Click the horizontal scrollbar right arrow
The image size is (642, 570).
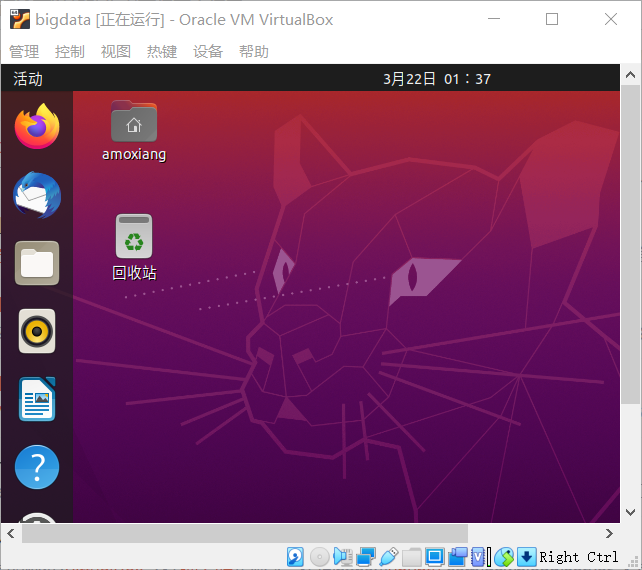coord(609,534)
